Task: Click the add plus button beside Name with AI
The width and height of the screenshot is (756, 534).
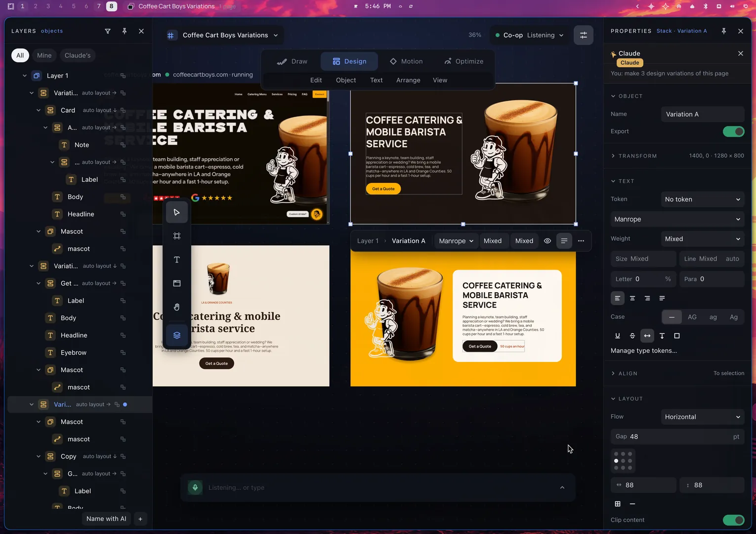Action: (140, 519)
